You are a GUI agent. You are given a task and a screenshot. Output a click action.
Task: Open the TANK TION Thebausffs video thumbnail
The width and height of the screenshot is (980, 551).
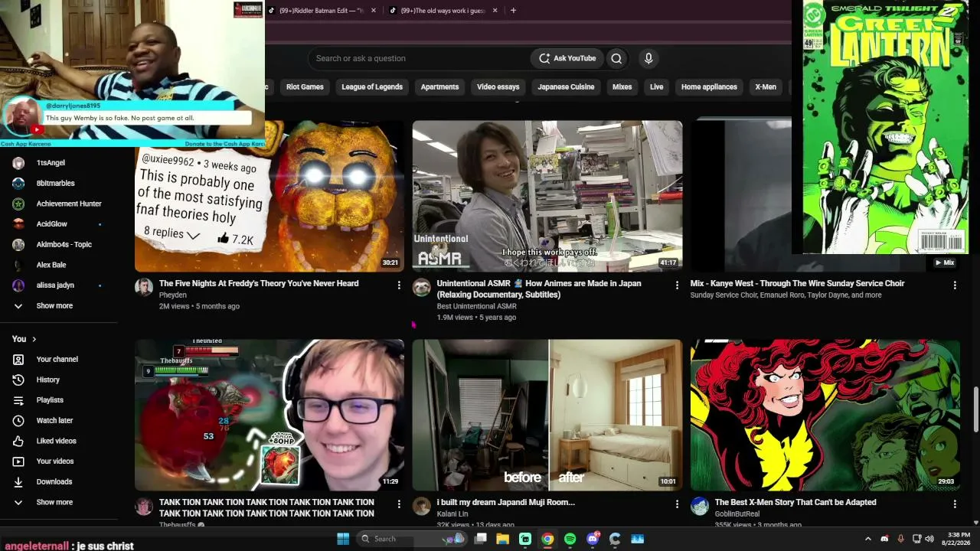coord(269,415)
